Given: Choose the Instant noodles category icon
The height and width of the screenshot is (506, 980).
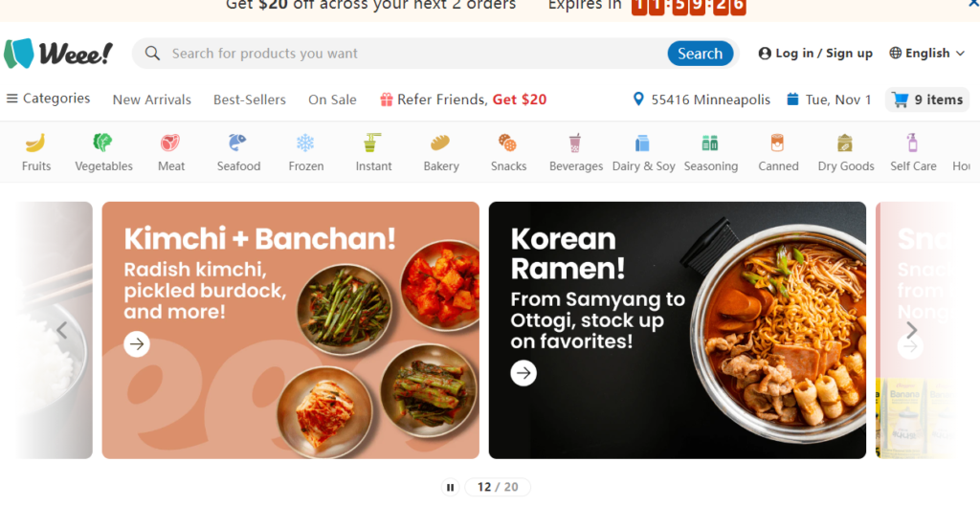Looking at the screenshot, I should click(x=373, y=143).
